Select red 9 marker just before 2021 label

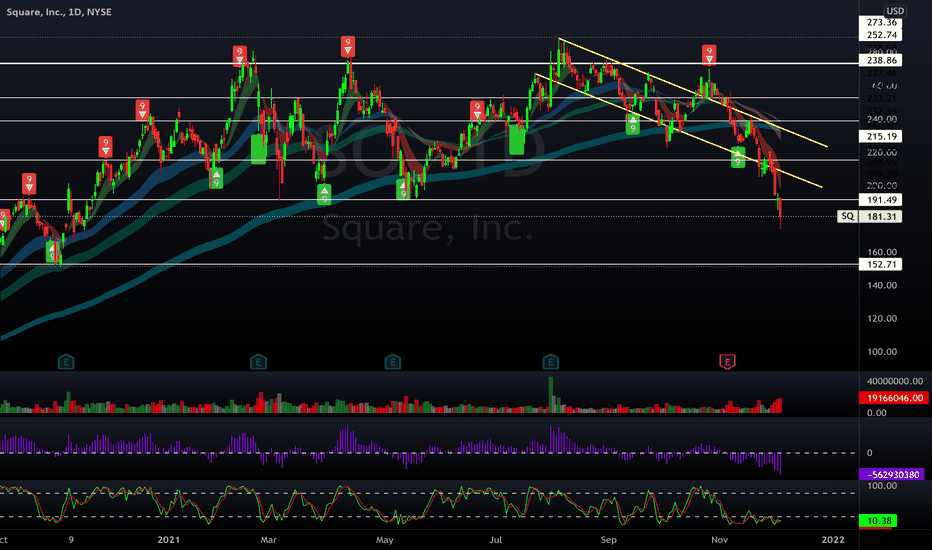pos(142,110)
